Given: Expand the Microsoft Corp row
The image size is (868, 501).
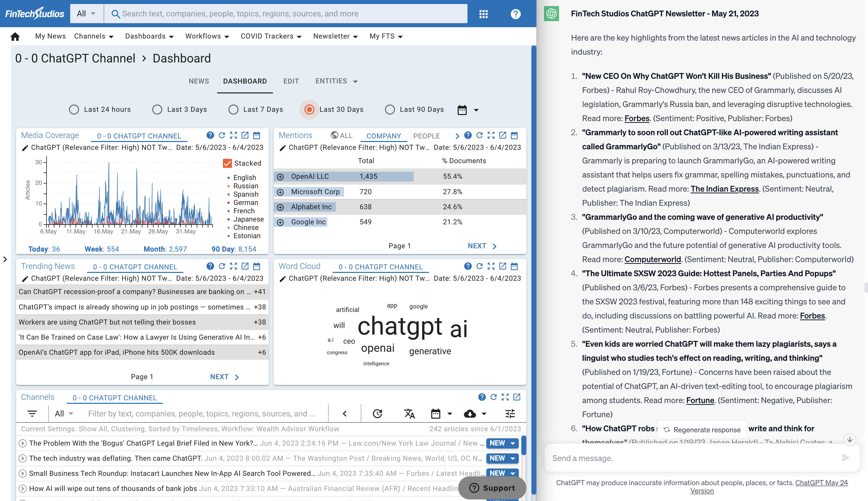Looking at the screenshot, I should (x=281, y=192).
